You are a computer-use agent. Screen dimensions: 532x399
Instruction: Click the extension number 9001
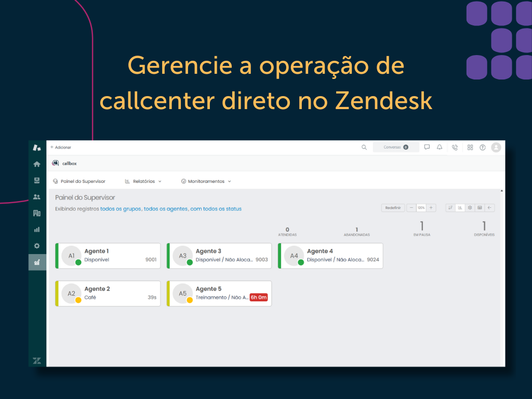coord(151,260)
